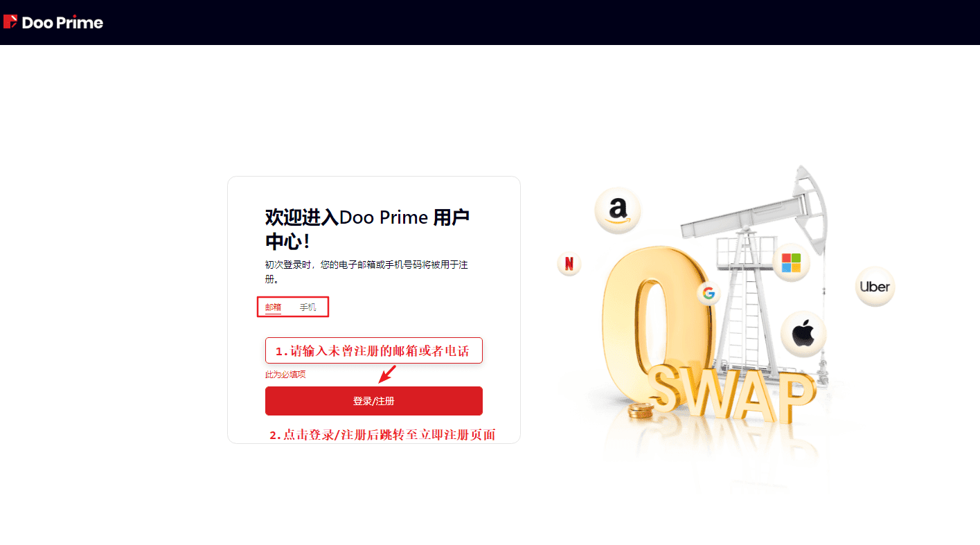Click the Netflix N logo bubble
The image size is (980, 545).
point(569,263)
